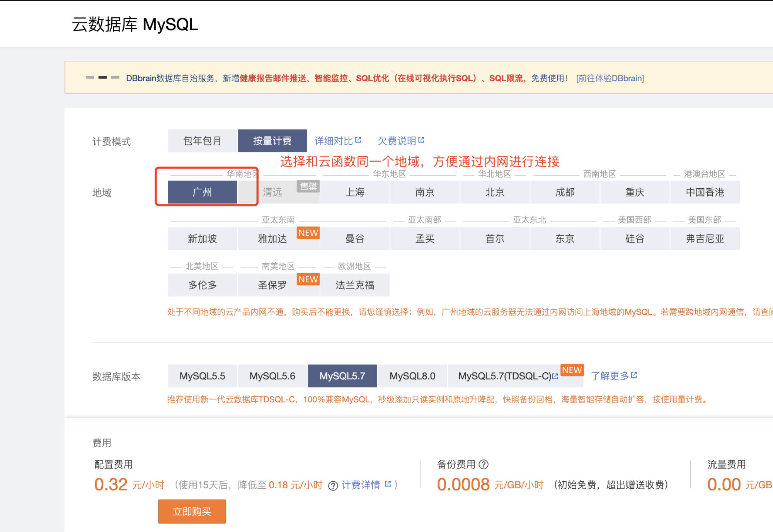Pick 硅谷 region

click(x=635, y=239)
